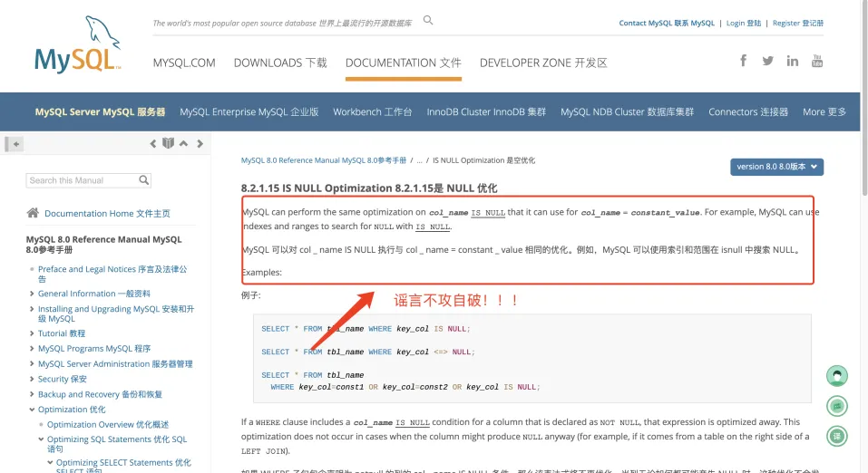This screenshot has height=473, width=868.
Task: Select Connectors tab in blue bar
Action: pyautogui.click(x=748, y=111)
